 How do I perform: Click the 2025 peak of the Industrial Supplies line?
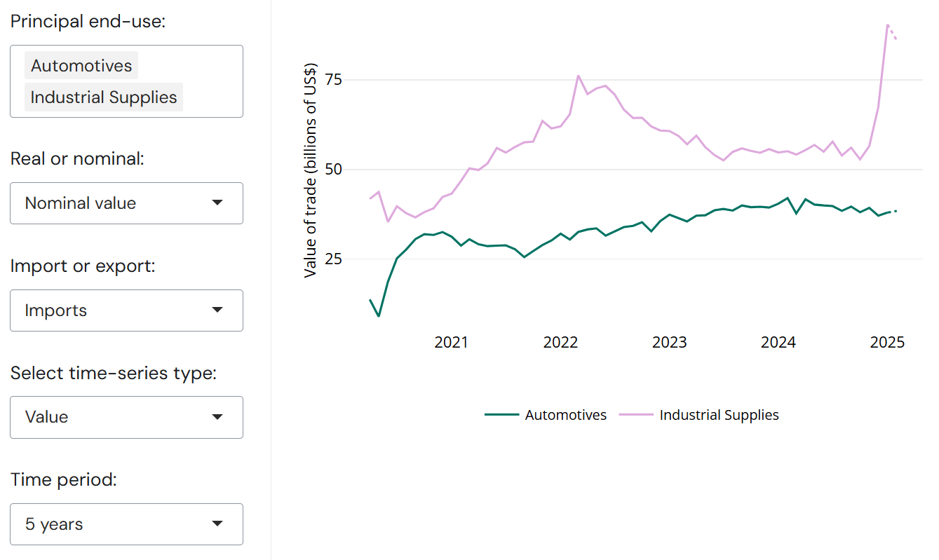click(888, 25)
